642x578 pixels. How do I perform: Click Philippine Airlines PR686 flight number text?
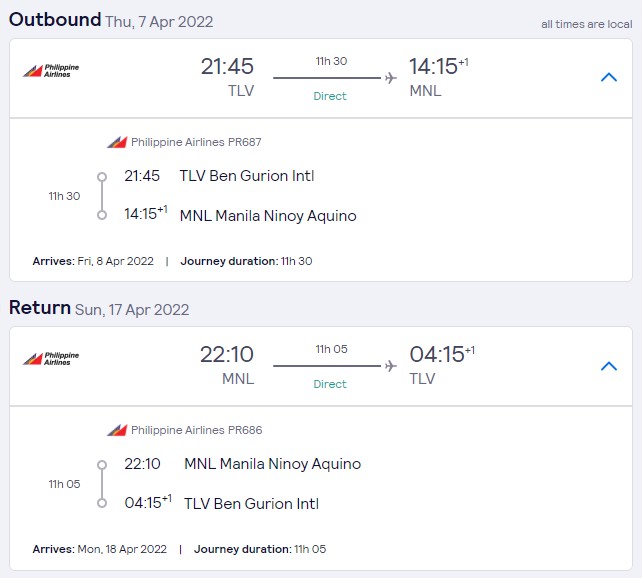(197, 430)
